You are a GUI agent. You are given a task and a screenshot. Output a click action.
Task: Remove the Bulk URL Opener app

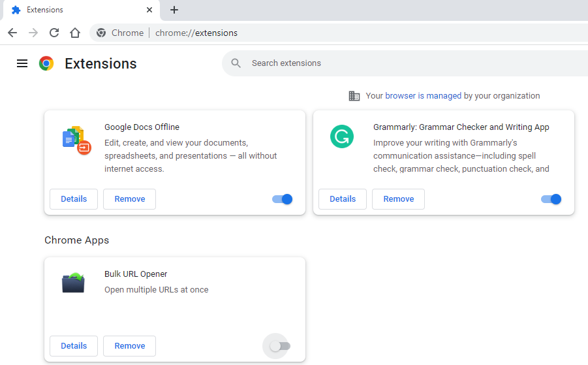(x=130, y=346)
